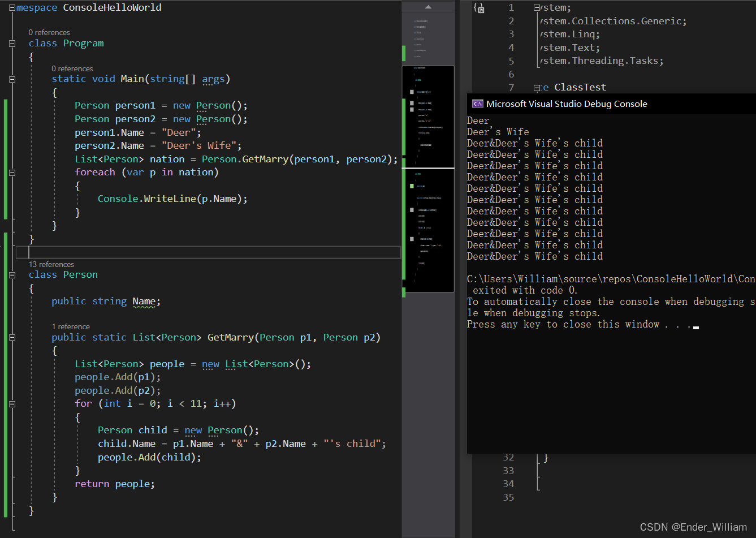756x538 pixels.
Task: Collapse the Main method outline
Action: point(12,79)
